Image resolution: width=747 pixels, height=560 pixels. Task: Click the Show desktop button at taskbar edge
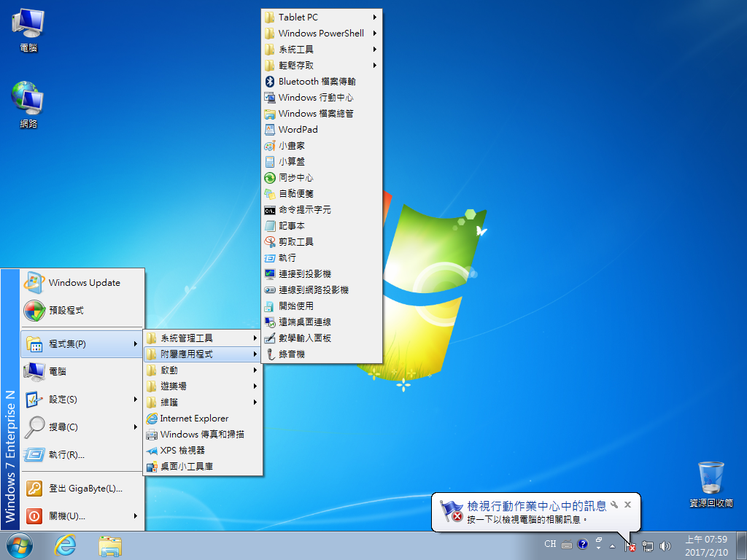point(742,545)
